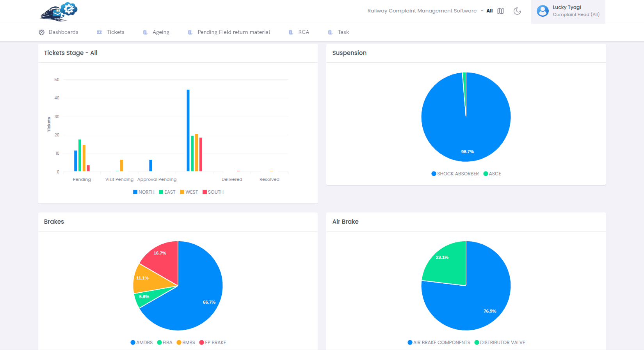
Task: Open the map view icon
Action: tap(500, 11)
